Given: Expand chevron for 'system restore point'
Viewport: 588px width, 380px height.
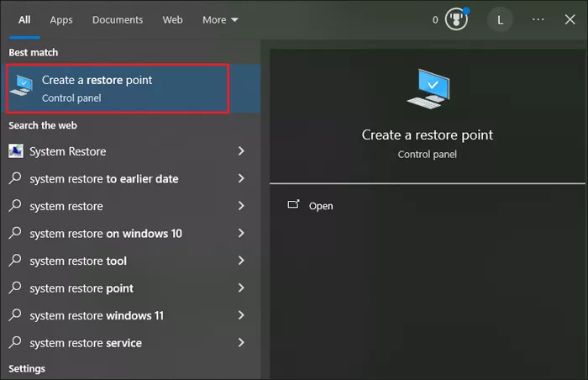Looking at the screenshot, I should [x=241, y=288].
